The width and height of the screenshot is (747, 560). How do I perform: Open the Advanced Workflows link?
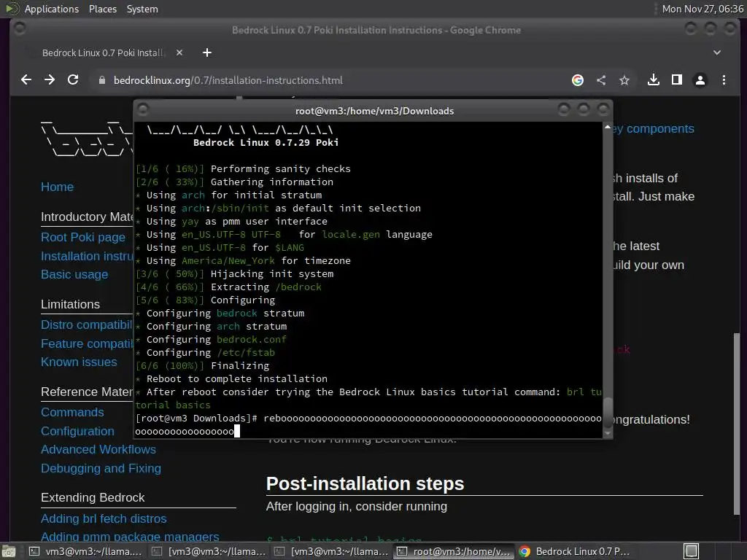tap(98, 449)
